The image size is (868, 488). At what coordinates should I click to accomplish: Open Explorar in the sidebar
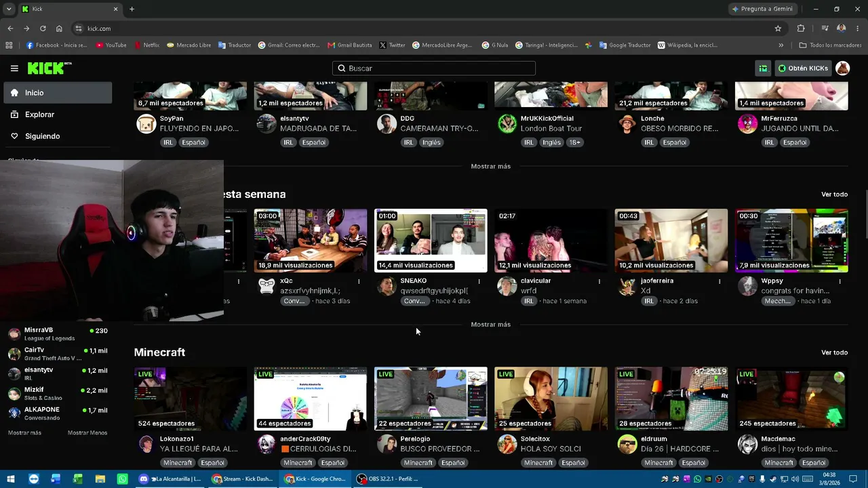58,115
